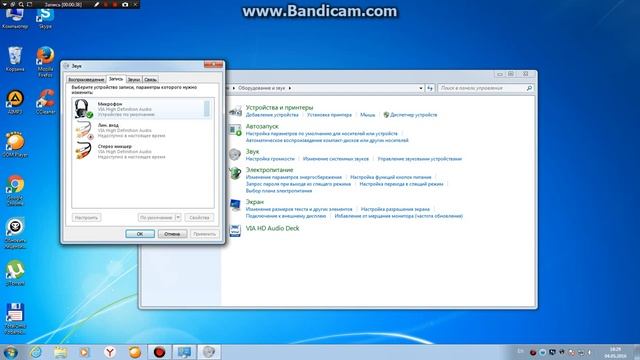Switch to Bandicam red record taskbar button
Screen dimensions: 640x360
(160, 352)
